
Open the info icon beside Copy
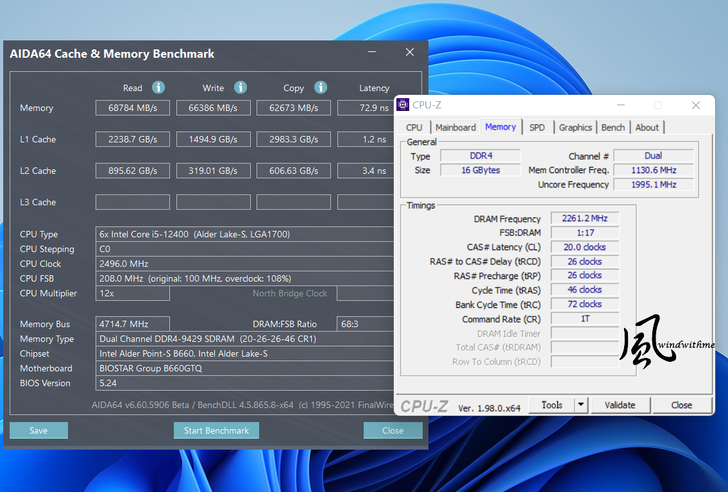[320, 88]
